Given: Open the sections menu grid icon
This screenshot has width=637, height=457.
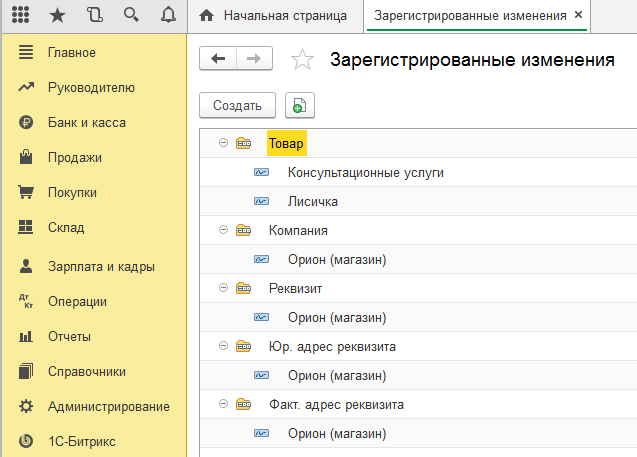Looking at the screenshot, I should tap(20, 15).
